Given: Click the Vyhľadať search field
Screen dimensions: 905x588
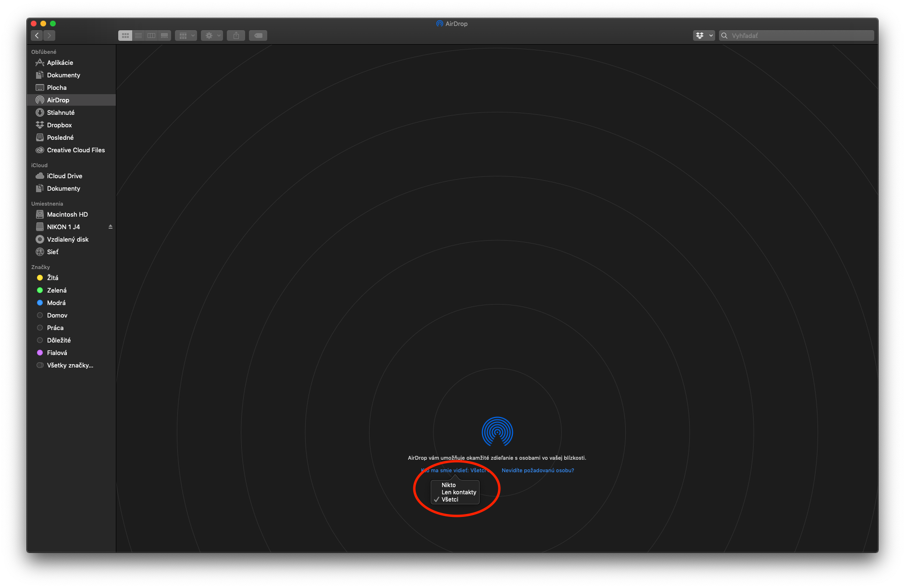Looking at the screenshot, I should coord(796,36).
